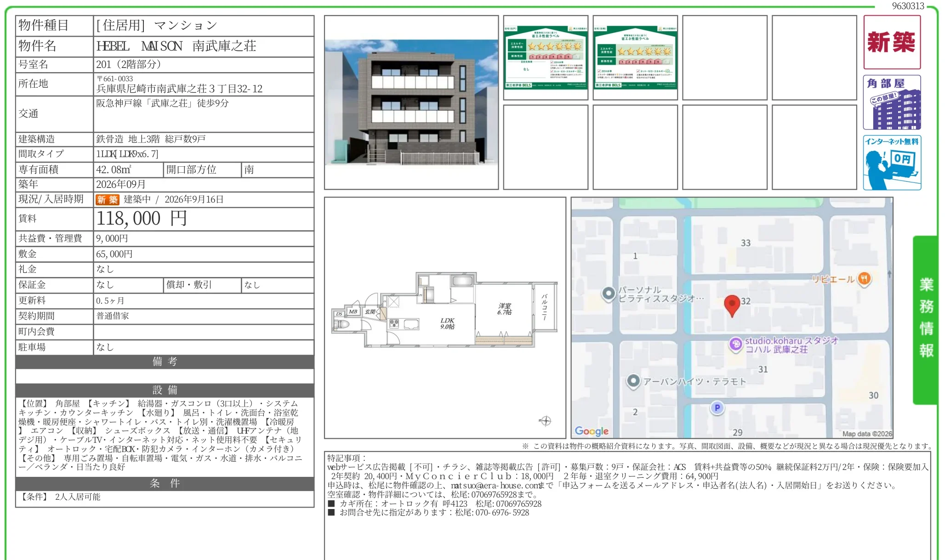Select the なし value in the 礼金 row

click(x=105, y=269)
